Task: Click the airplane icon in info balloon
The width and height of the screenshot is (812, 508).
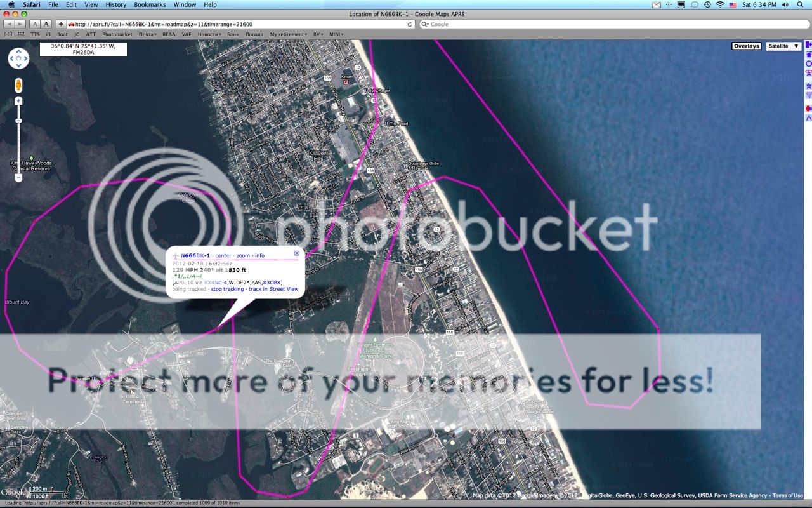Action: (x=175, y=255)
